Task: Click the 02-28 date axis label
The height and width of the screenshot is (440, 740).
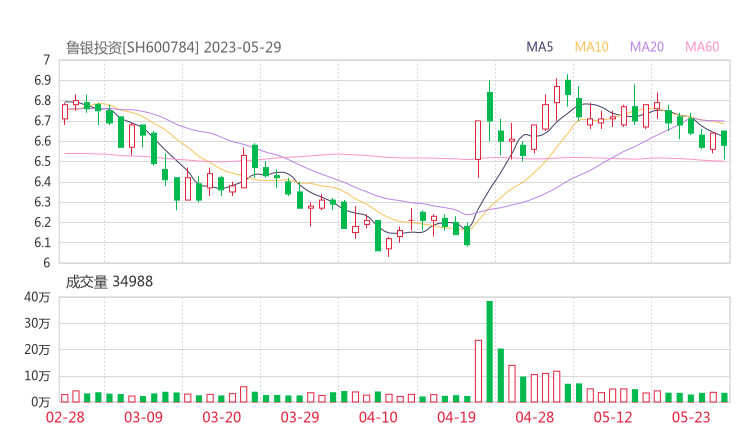Action: [65, 417]
